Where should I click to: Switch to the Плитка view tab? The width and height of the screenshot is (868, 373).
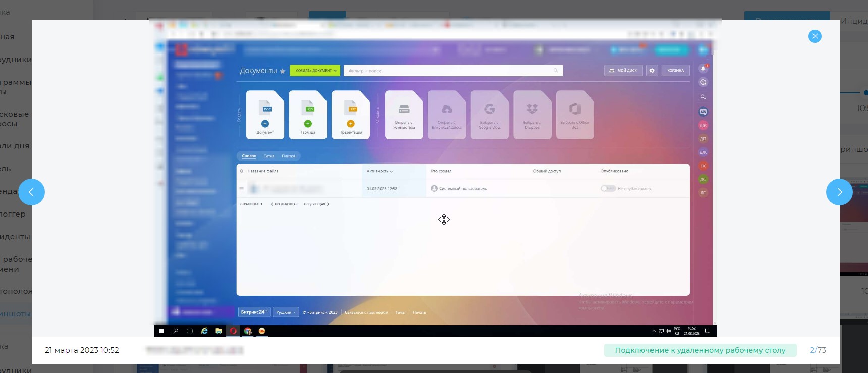(288, 156)
